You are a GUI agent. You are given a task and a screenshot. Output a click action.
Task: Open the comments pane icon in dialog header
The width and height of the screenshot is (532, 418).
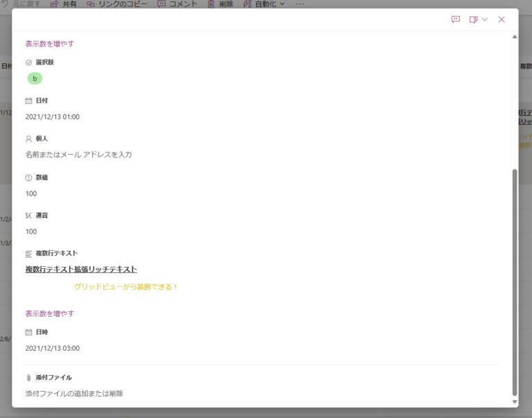(455, 19)
